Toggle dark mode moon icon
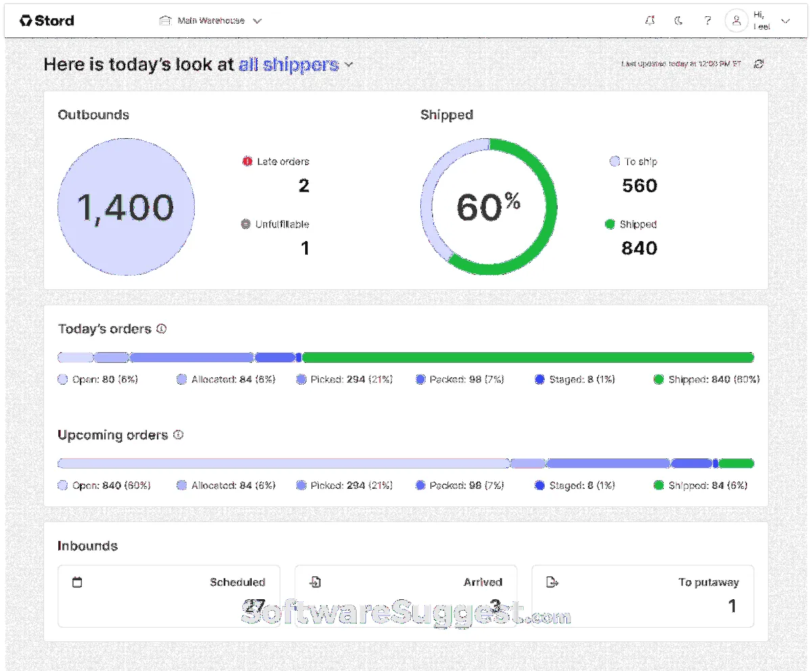The height and width of the screenshot is (671, 812). [679, 21]
